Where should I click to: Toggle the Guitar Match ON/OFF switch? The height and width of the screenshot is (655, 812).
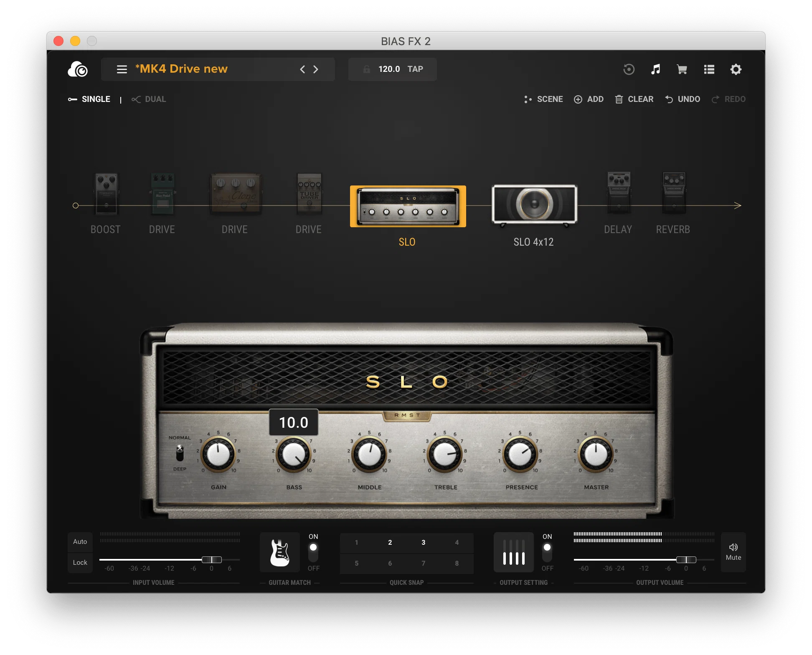313,552
